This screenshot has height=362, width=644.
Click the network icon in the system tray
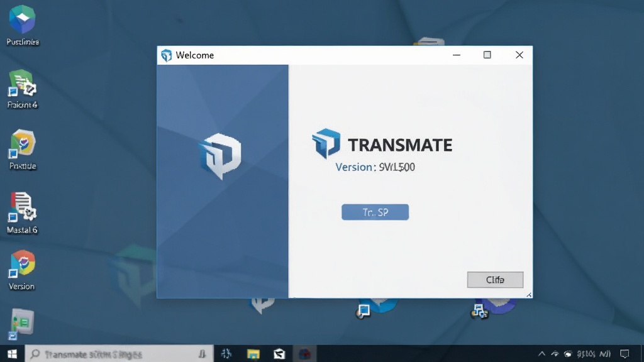[555, 354]
